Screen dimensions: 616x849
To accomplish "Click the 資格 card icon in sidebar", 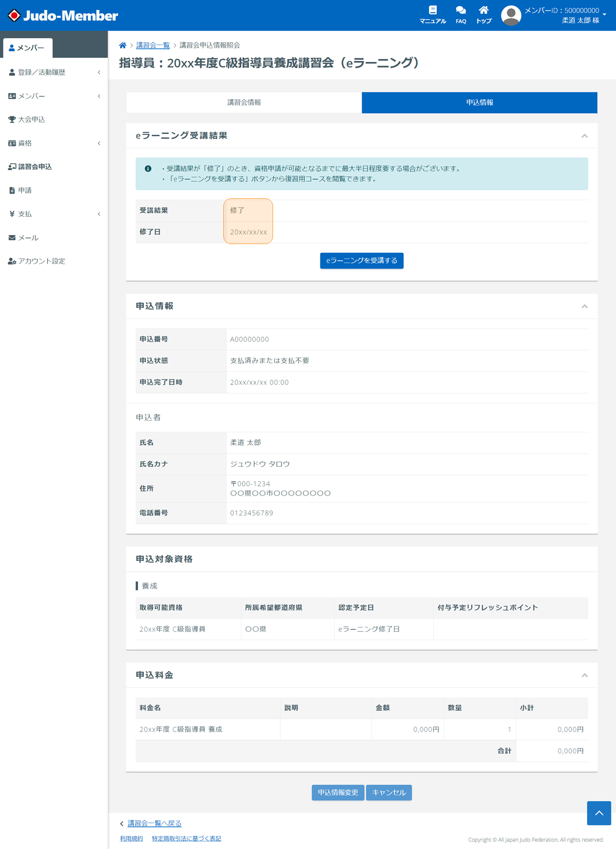I will coord(12,143).
